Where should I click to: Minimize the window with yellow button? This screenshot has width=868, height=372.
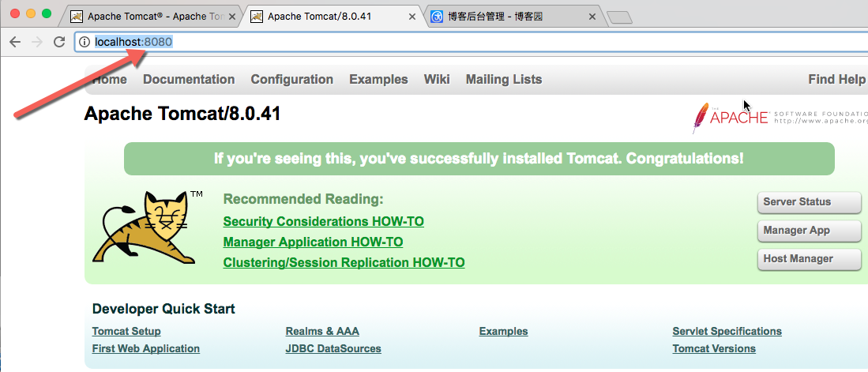click(31, 14)
